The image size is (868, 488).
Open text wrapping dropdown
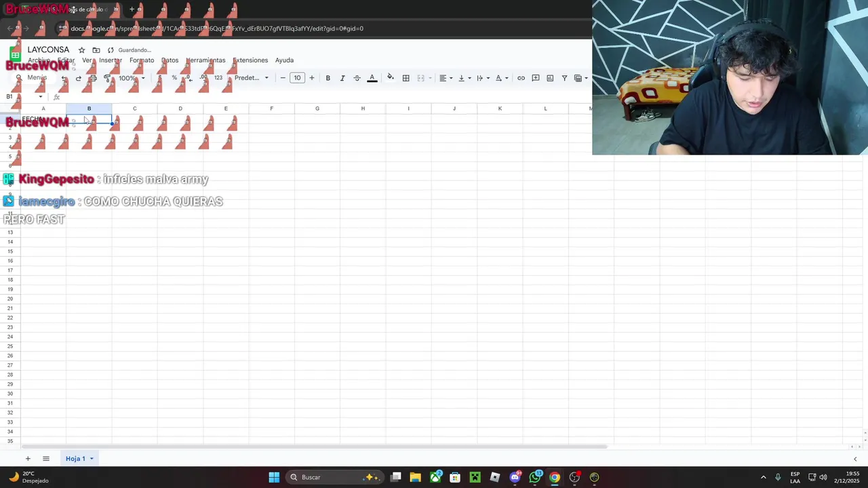483,78
